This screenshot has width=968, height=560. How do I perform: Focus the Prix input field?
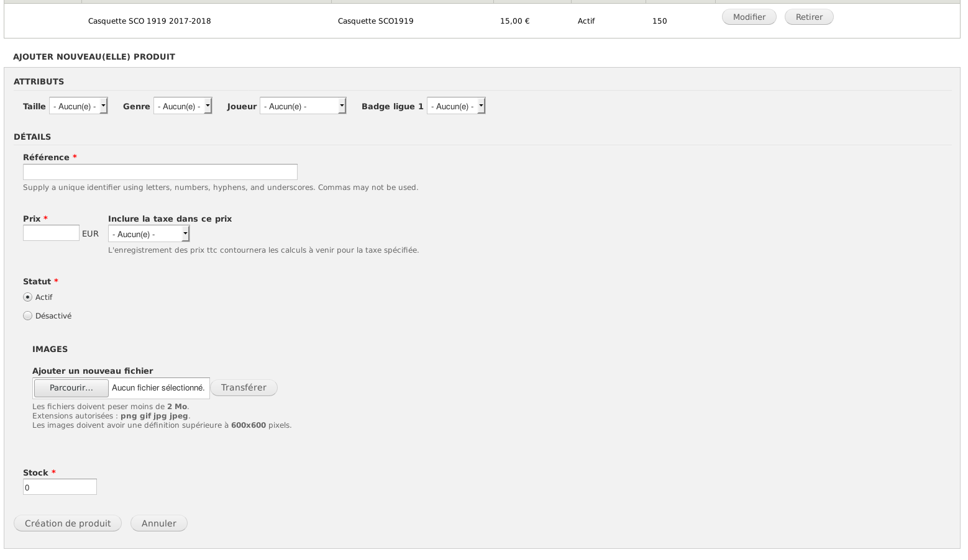click(x=51, y=233)
